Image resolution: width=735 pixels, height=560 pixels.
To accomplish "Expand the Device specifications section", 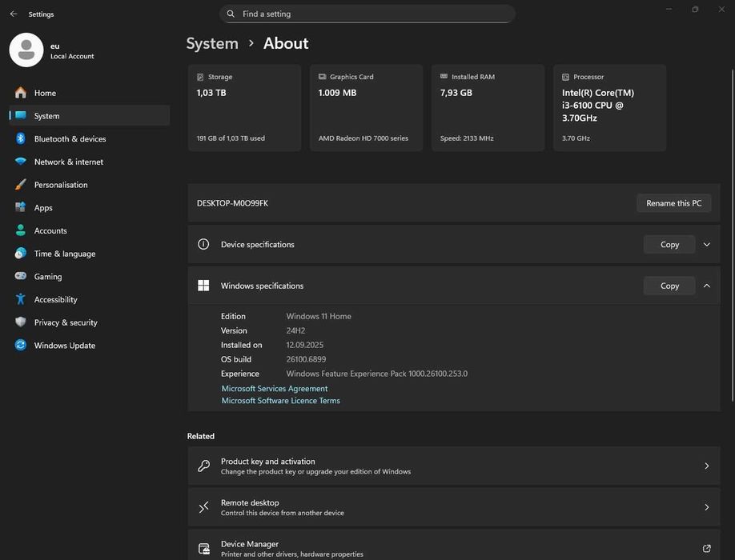I will pyautogui.click(x=706, y=245).
